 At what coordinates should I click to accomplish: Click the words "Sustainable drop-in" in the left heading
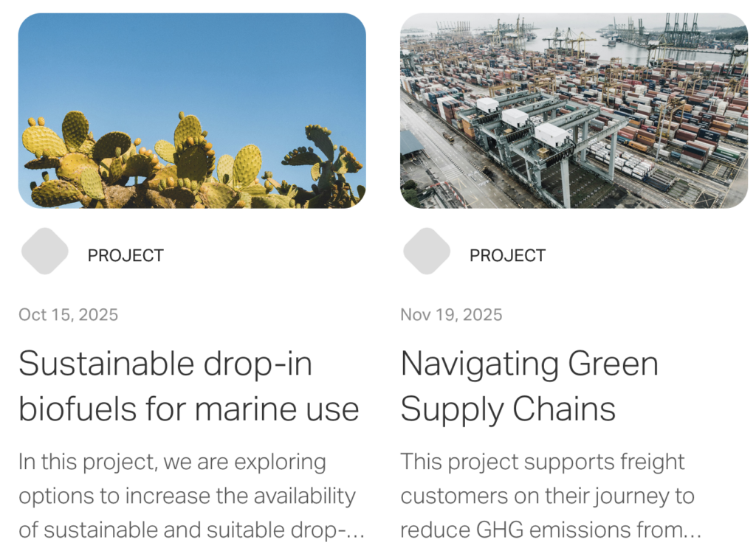tap(165, 364)
